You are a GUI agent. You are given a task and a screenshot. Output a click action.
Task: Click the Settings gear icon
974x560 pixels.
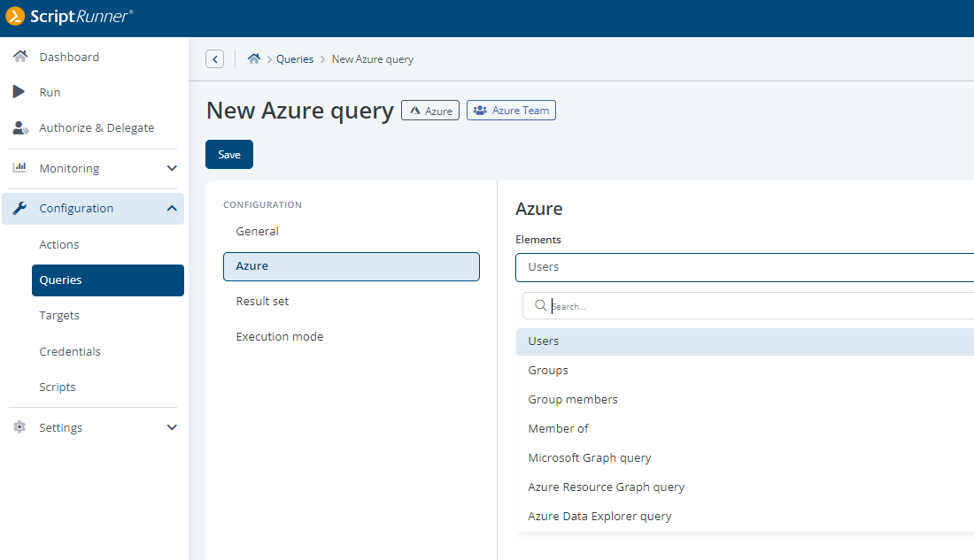click(19, 427)
